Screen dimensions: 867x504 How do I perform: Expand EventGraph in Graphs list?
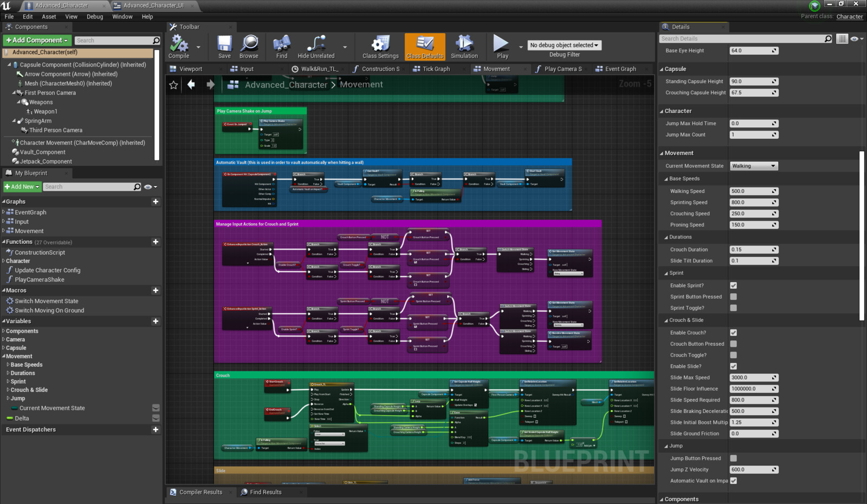pyautogui.click(x=3, y=212)
